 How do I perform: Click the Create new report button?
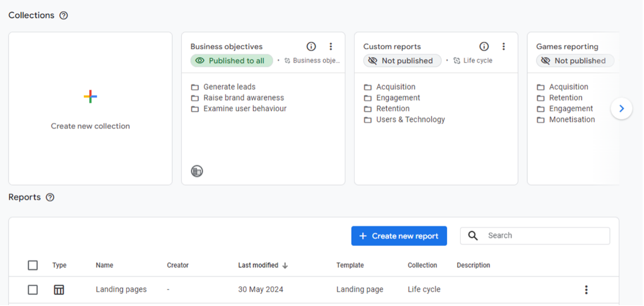(x=399, y=236)
